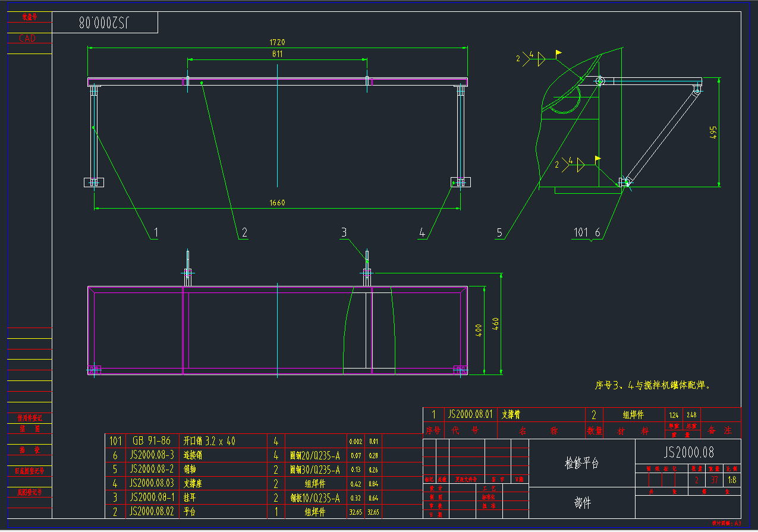
Task: Select the GB 91-86 parts list entry
Action: tap(150, 441)
